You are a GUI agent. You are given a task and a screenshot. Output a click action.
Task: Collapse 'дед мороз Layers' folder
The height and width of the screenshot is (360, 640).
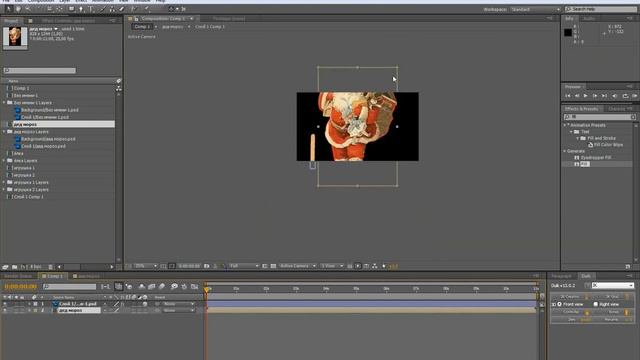coord(4,132)
